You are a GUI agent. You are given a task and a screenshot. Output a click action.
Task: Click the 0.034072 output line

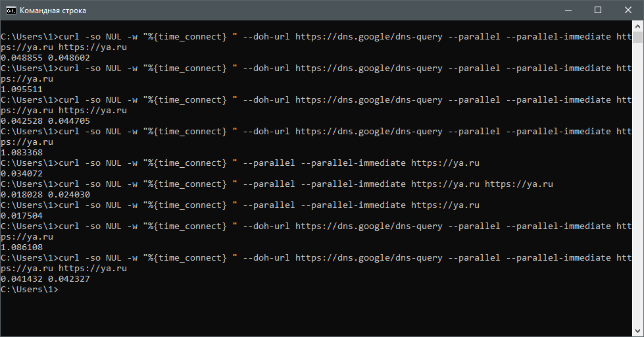[x=22, y=173]
